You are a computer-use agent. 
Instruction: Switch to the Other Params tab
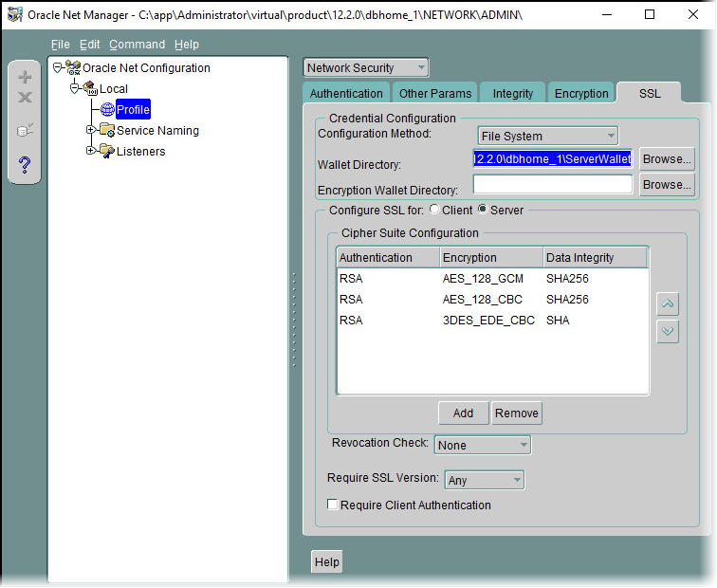435,93
